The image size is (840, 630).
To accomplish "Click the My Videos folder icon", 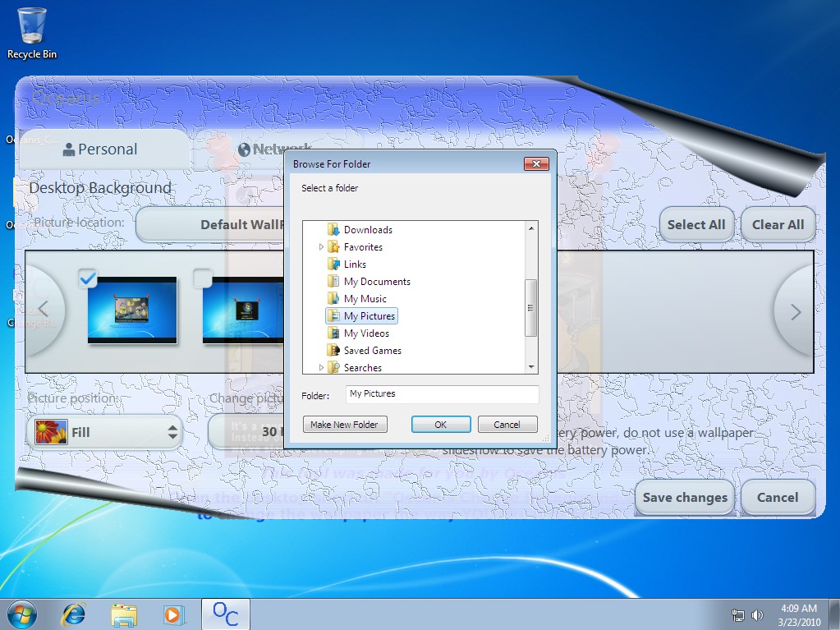I will coord(333,333).
